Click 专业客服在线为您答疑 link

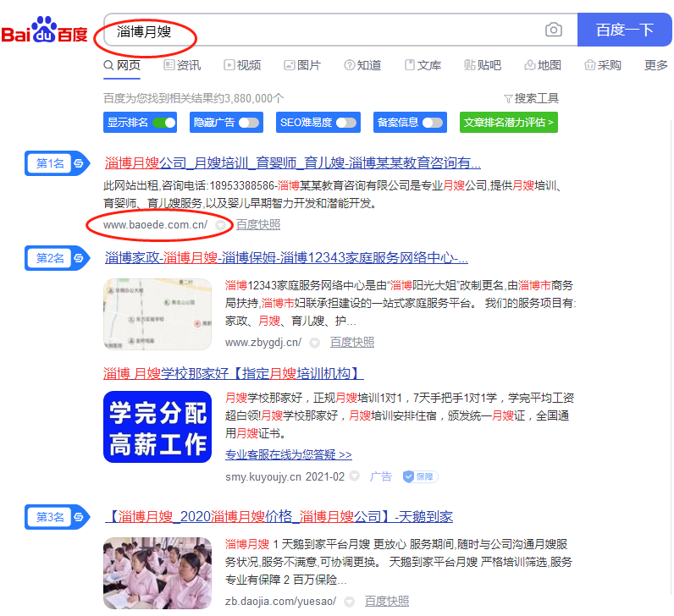(x=289, y=454)
